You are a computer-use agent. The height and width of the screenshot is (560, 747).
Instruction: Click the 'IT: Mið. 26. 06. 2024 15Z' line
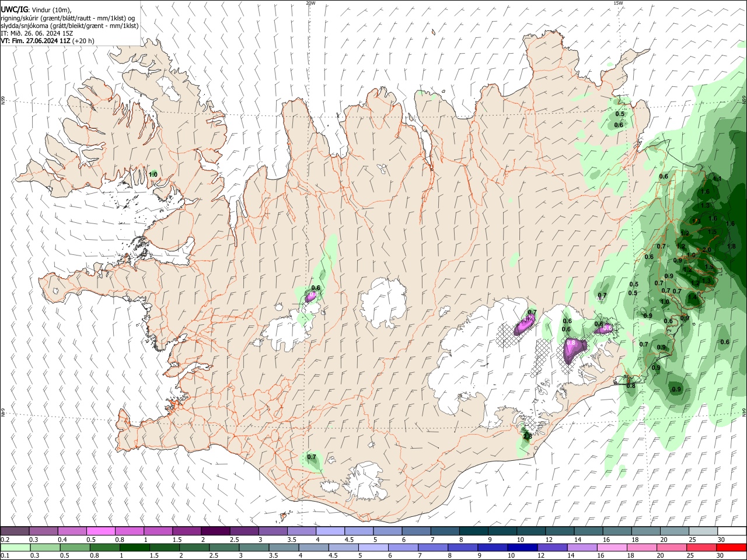37,33
